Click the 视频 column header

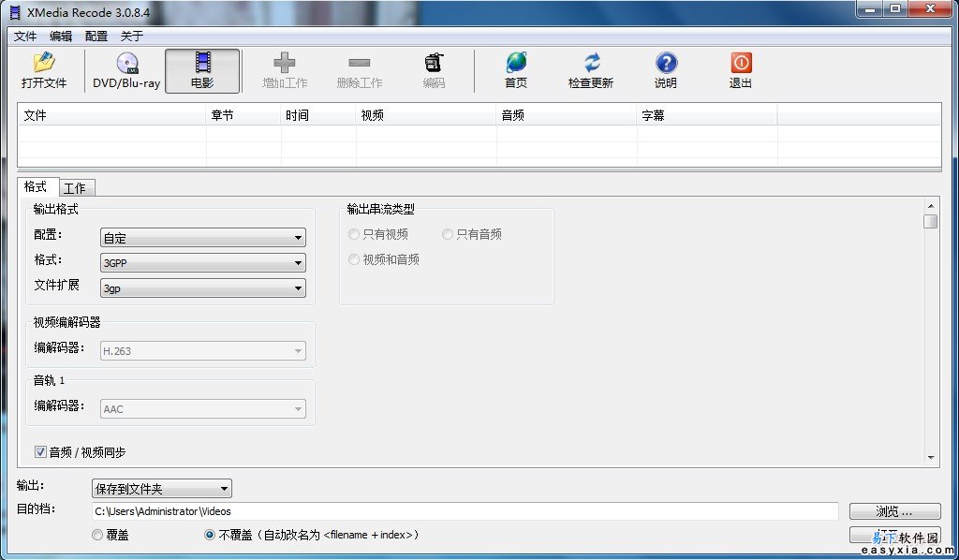[x=426, y=115]
